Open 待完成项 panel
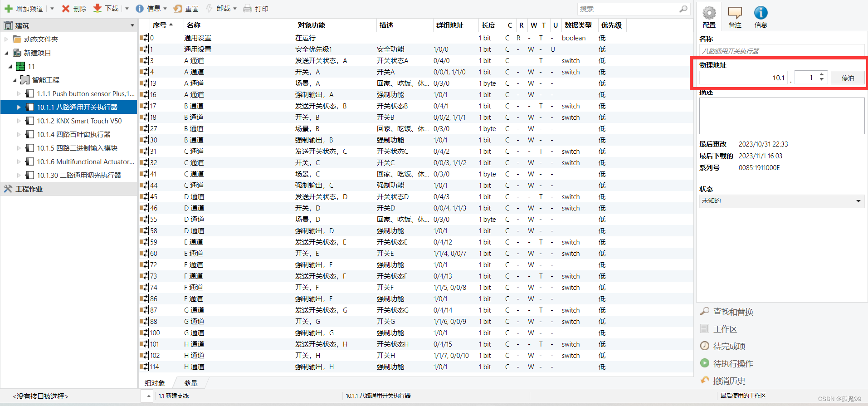868x406 pixels. (x=729, y=346)
